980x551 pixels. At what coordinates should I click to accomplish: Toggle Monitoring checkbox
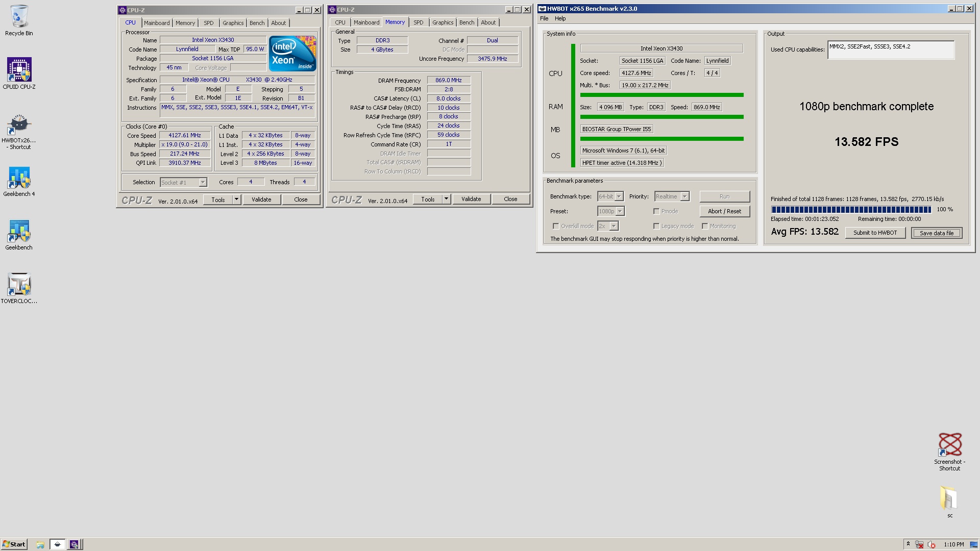(x=705, y=226)
